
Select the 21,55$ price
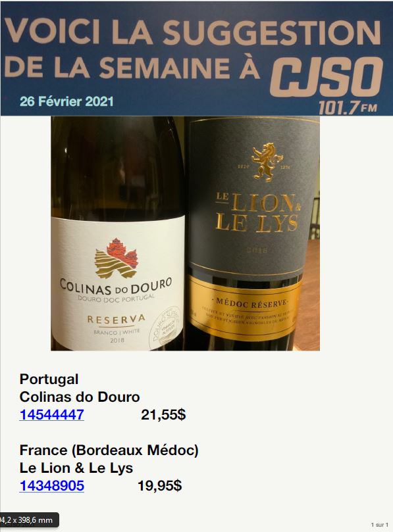pyautogui.click(x=163, y=414)
